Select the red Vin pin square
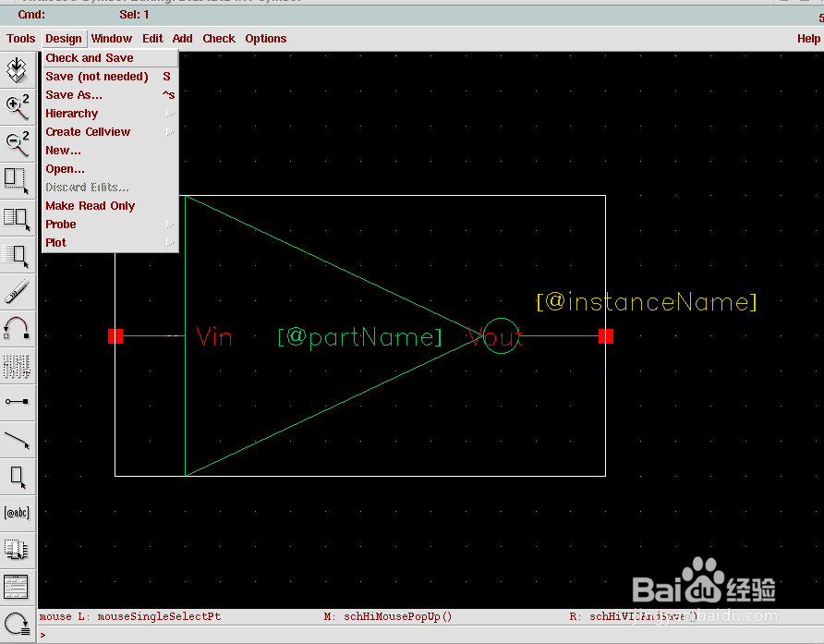824x644 pixels. point(115,336)
